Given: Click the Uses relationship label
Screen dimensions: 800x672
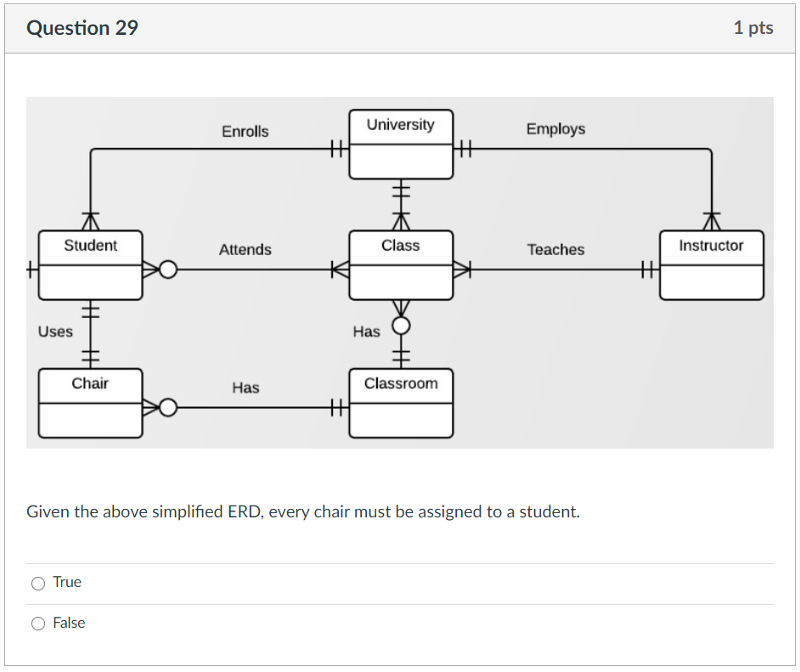Looking at the screenshot, I should pos(55,331).
